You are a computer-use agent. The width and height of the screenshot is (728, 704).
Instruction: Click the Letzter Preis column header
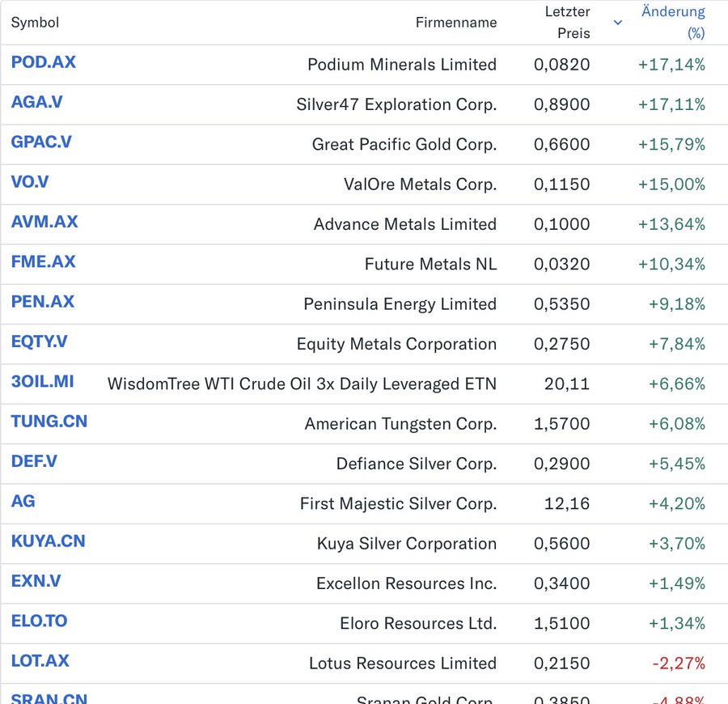567,23
